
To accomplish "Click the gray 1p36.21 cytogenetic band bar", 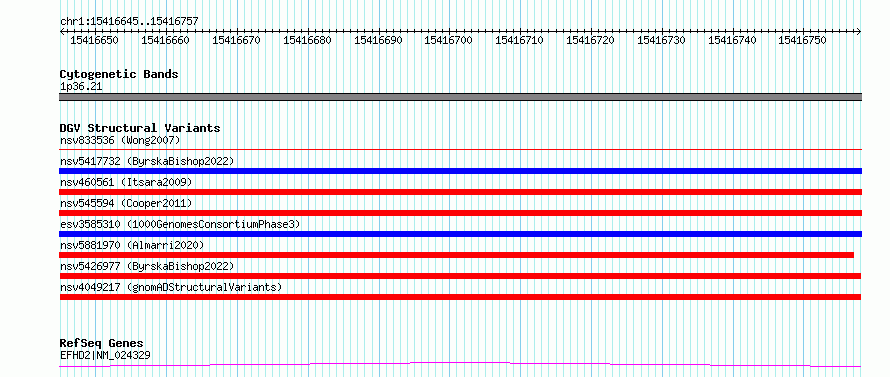I will (460, 97).
